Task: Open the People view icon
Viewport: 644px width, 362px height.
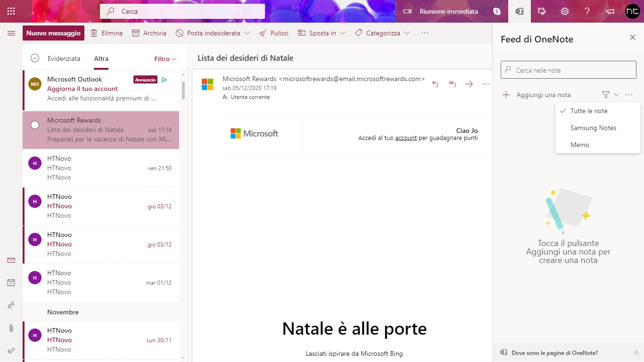Action: point(10,305)
